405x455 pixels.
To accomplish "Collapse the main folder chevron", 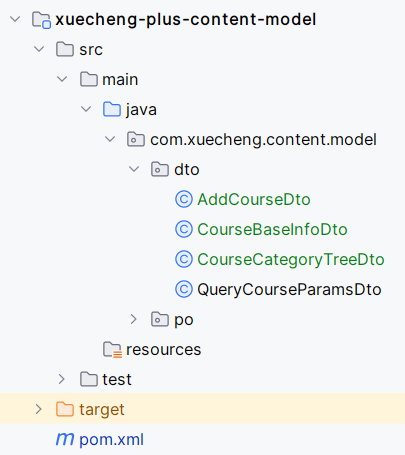I will 62,79.
